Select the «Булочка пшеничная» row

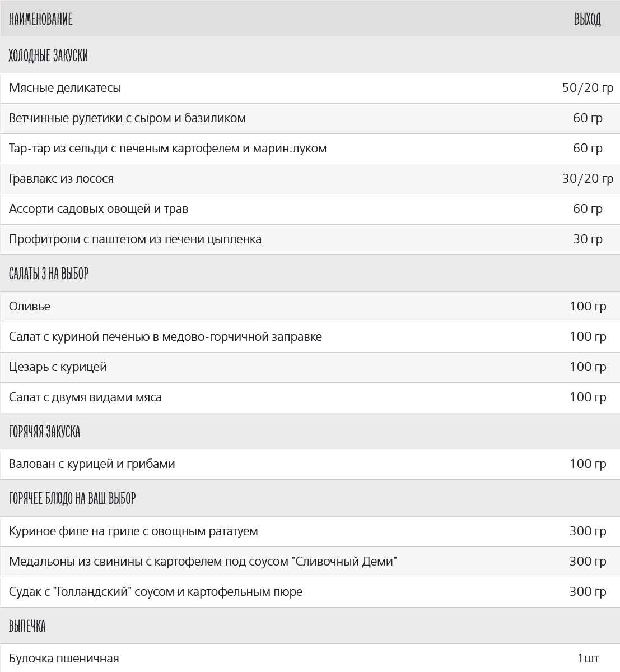[x=64, y=659]
